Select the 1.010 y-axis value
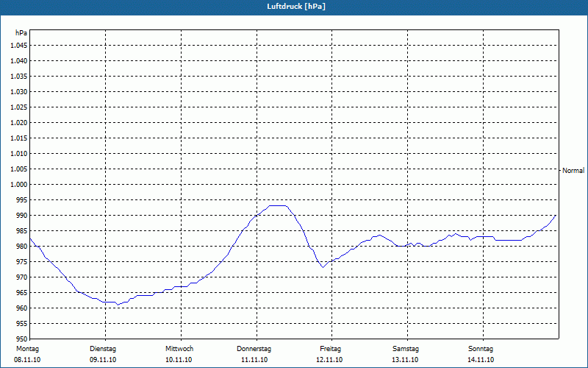 [19, 154]
